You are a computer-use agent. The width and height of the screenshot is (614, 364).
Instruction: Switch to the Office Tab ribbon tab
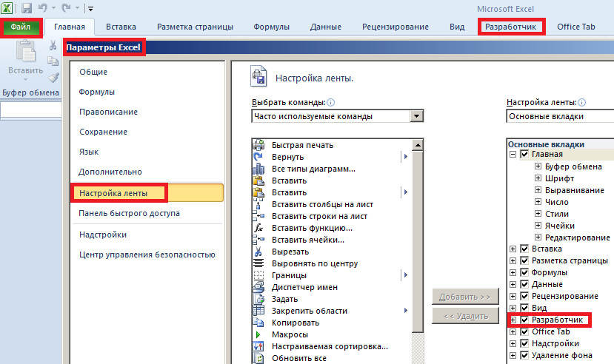[576, 27]
